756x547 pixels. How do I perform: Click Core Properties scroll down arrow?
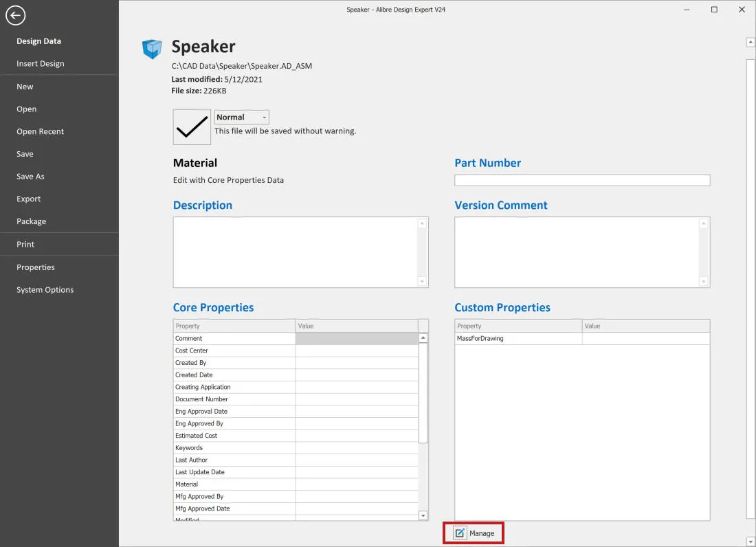423,515
